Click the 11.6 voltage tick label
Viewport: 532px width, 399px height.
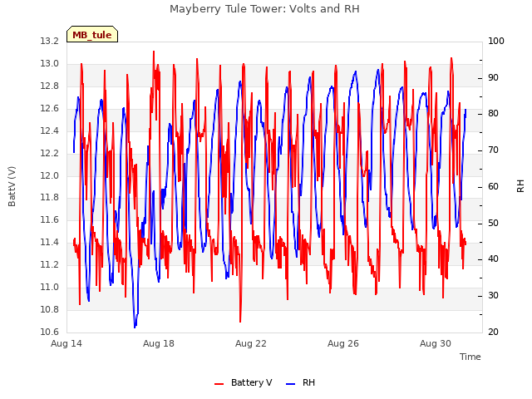[x=50, y=219]
